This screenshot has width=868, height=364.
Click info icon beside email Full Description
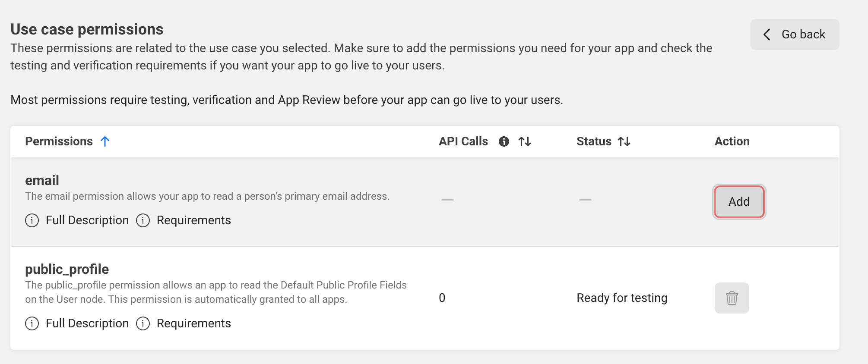(x=32, y=220)
